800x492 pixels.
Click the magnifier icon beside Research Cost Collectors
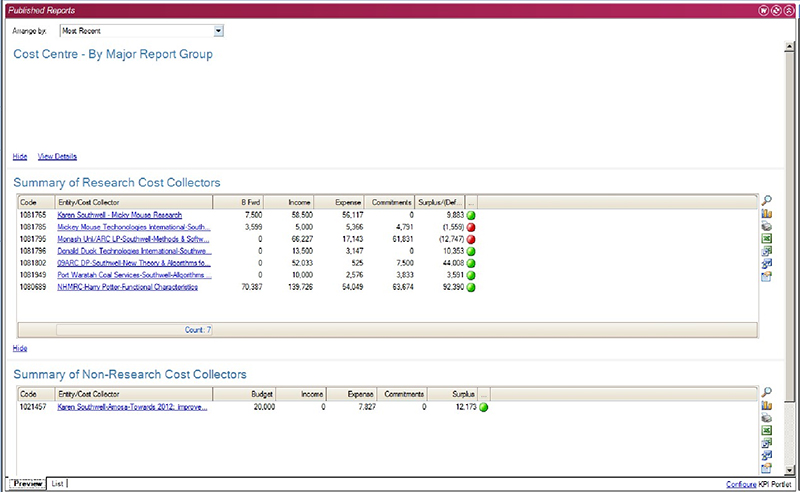tap(766, 200)
